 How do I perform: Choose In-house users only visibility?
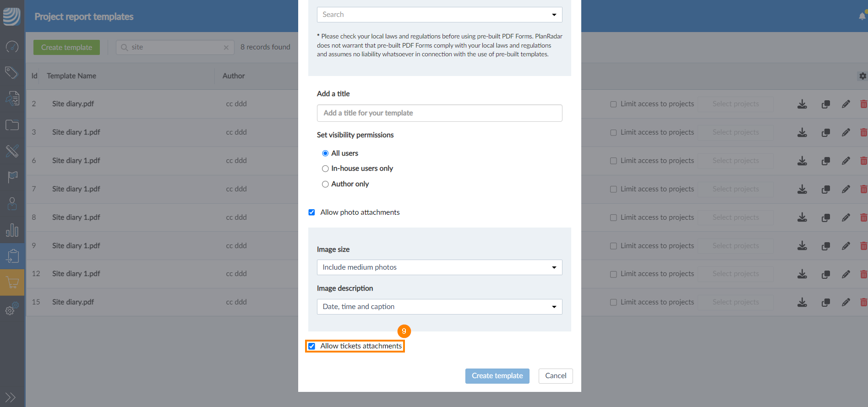coord(325,168)
